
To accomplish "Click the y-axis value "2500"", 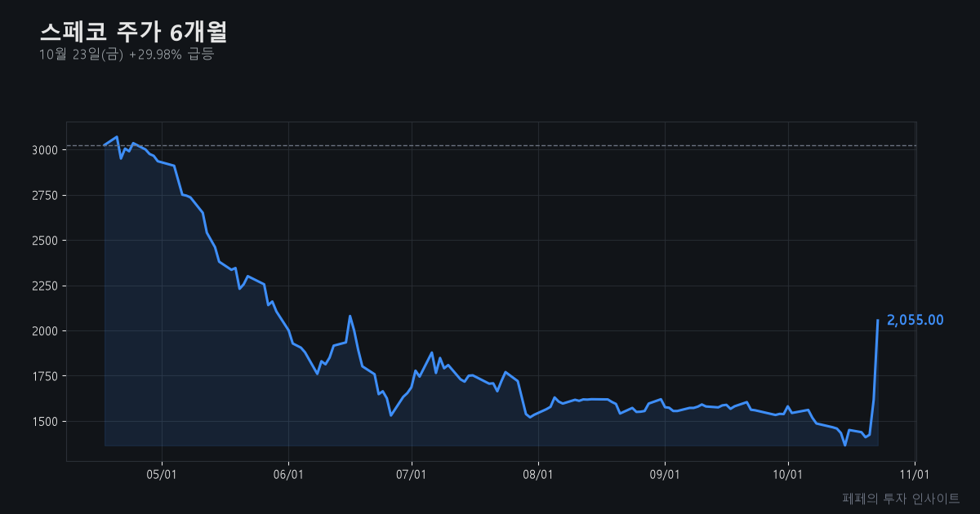I will (45, 241).
